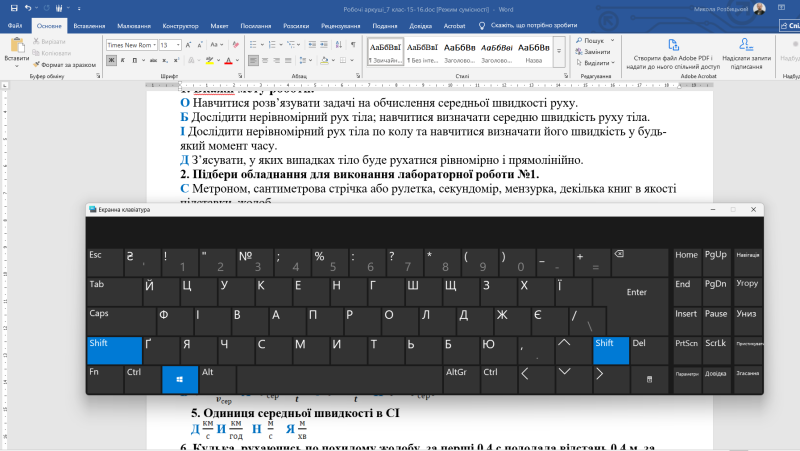Apply strikethrough formatting
Viewport: 800px width, 451px height.
[153, 60]
